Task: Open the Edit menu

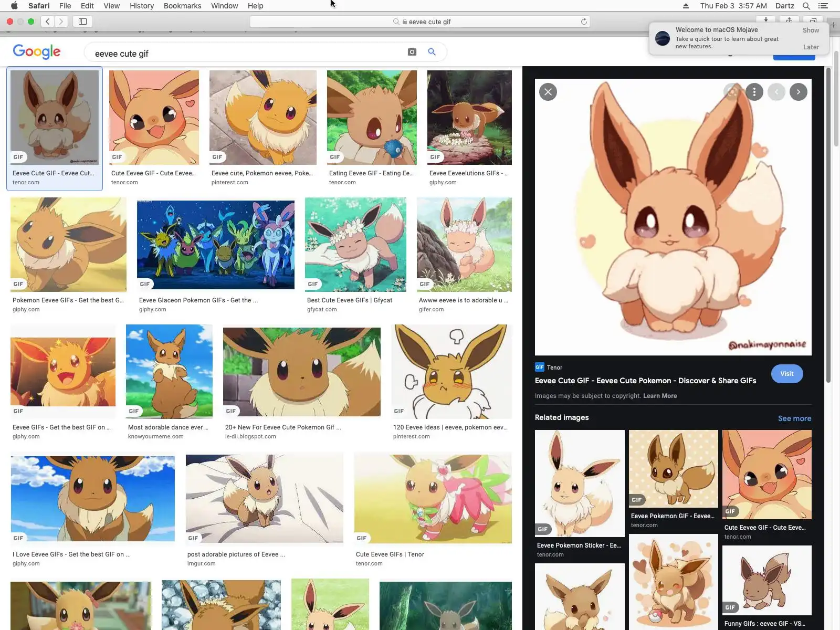Action: coord(87,6)
